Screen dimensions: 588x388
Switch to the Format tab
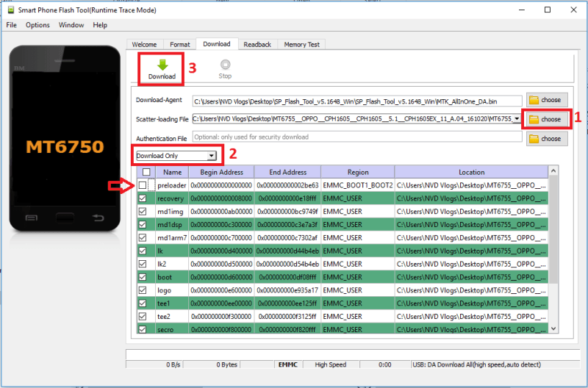[180, 45]
